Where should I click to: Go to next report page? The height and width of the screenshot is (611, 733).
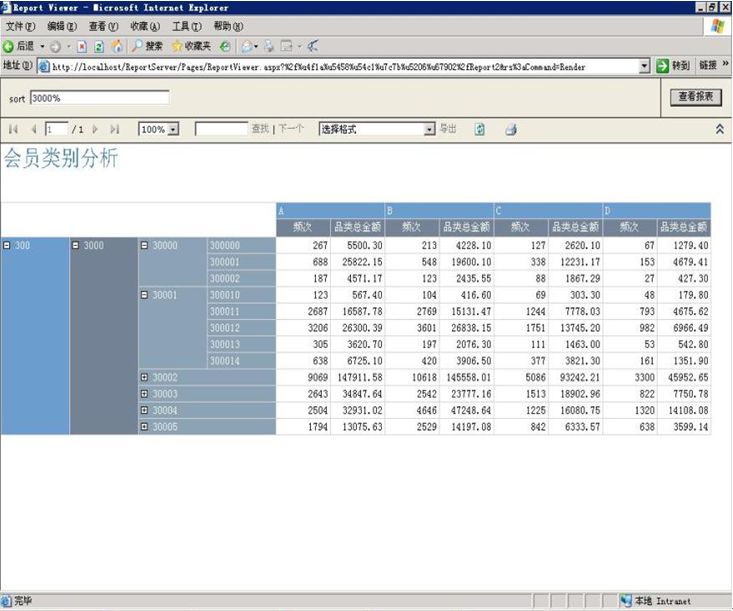pyautogui.click(x=95, y=129)
